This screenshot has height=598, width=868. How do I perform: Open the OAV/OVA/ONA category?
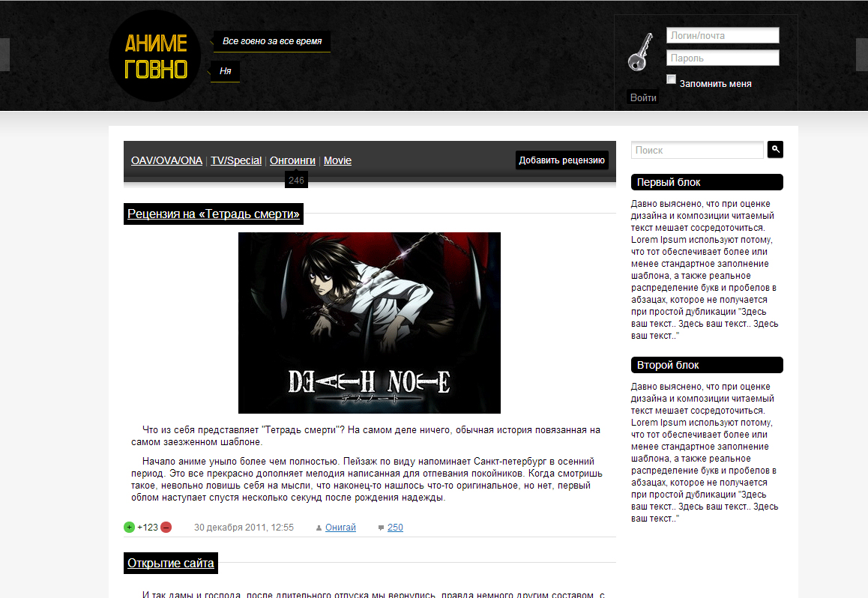click(x=166, y=160)
